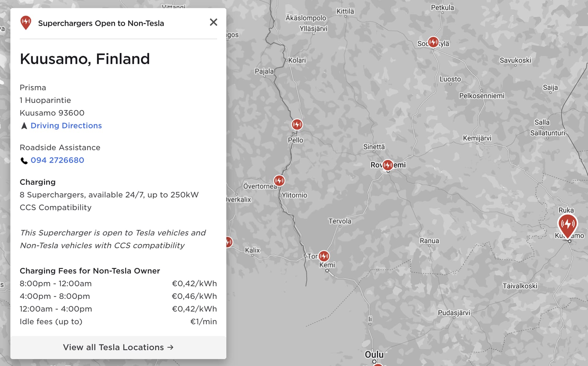
Task: Click the CCS Compatibility text
Action: pos(56,208)
